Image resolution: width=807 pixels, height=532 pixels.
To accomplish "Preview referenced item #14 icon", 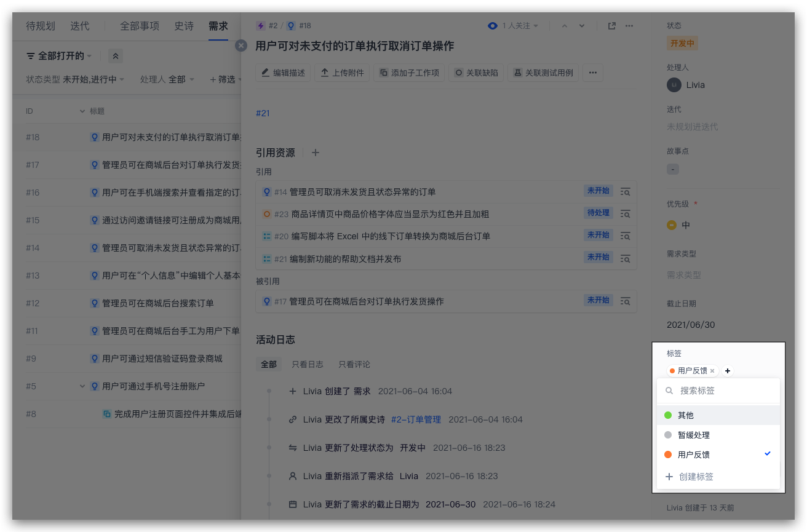I will click(x=626, y=192).
